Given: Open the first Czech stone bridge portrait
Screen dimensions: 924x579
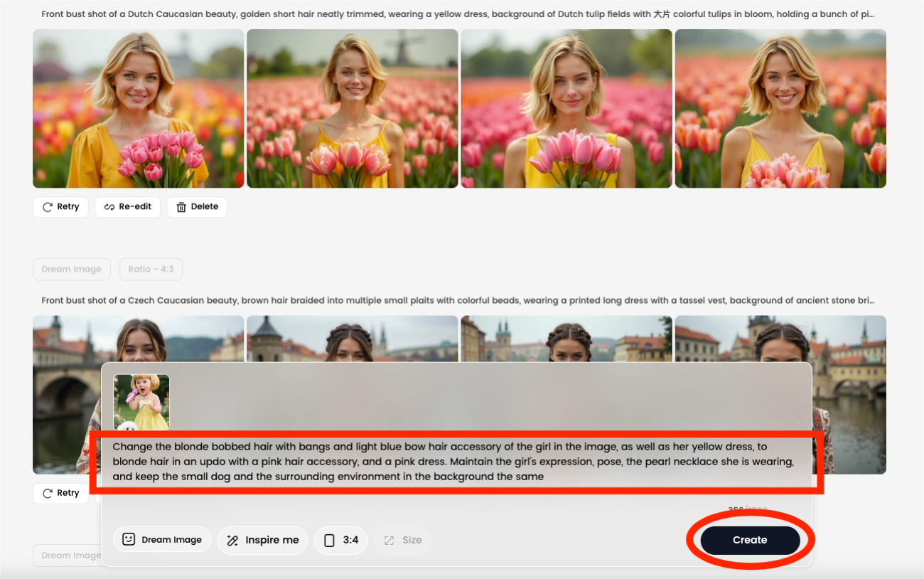Looking at the screenshot, I should pos(67,341).
